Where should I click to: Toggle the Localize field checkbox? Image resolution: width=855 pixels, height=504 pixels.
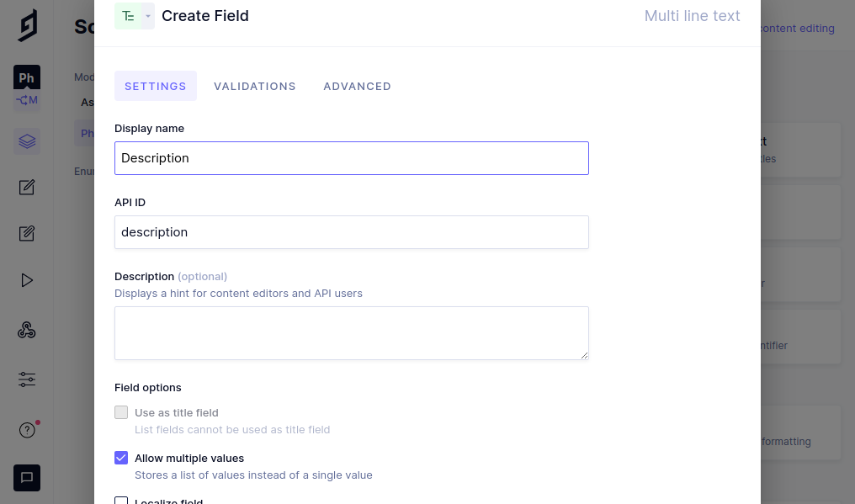pos(121,500)
